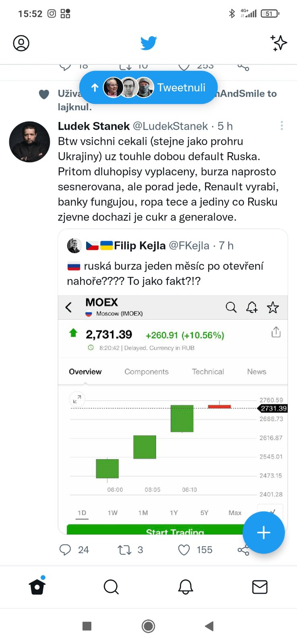Open the @LudekStanek handle link
This screenshot has width=297, height=644.
coord(170,126)
